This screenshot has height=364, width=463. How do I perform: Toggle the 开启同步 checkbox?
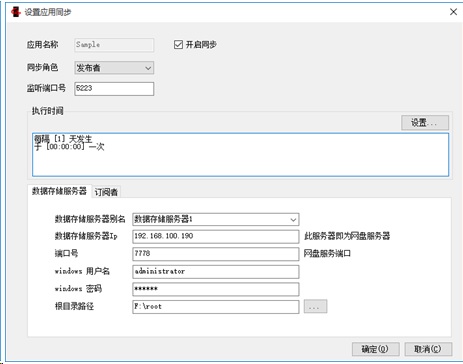178,44
